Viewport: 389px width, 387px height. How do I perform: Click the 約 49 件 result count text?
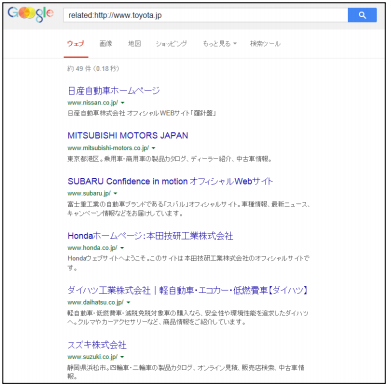93,69
